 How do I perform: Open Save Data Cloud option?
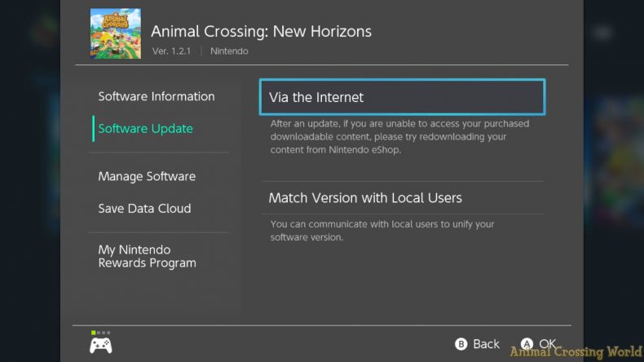tap(144, 209)
